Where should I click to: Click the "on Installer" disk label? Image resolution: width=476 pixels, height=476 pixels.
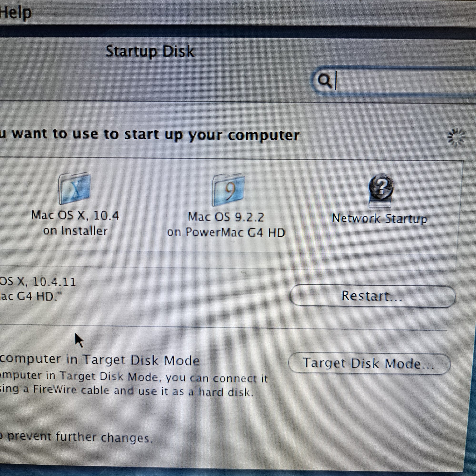click(x=75, y=231)
